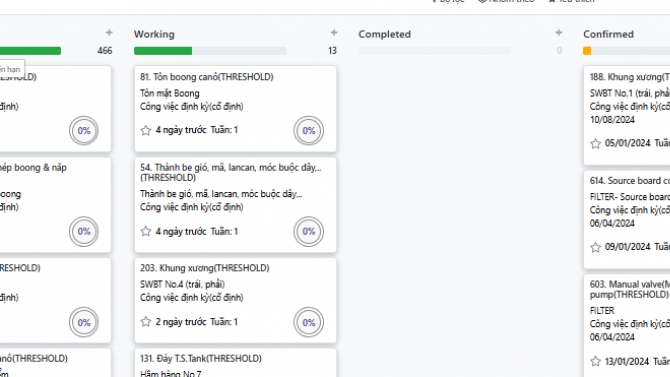Screen dimensions: 670x377
Task: Open the 603. Manual valve card title
Action: (629, 289)
